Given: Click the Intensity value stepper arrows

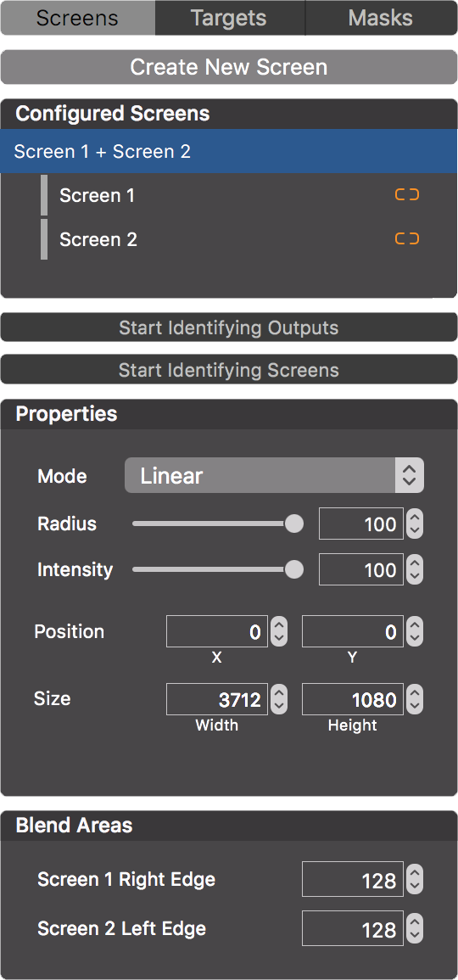Looking at the screenshot, I should pyautogui.click(x=414, y=569).
